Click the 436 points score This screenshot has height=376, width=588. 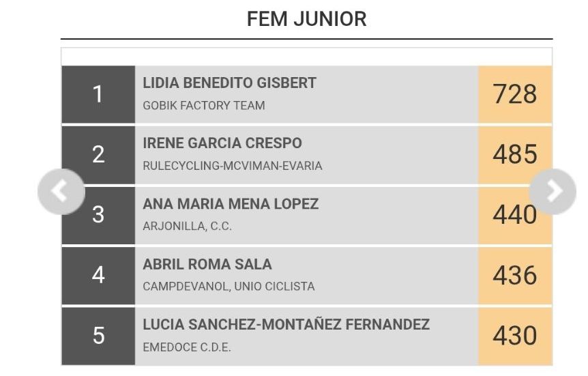(514, 276)
